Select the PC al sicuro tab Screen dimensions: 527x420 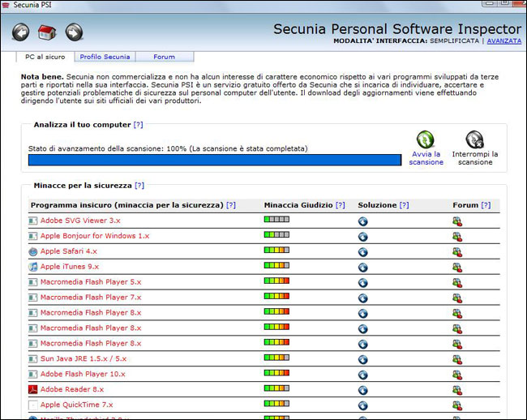pos(45,57)
